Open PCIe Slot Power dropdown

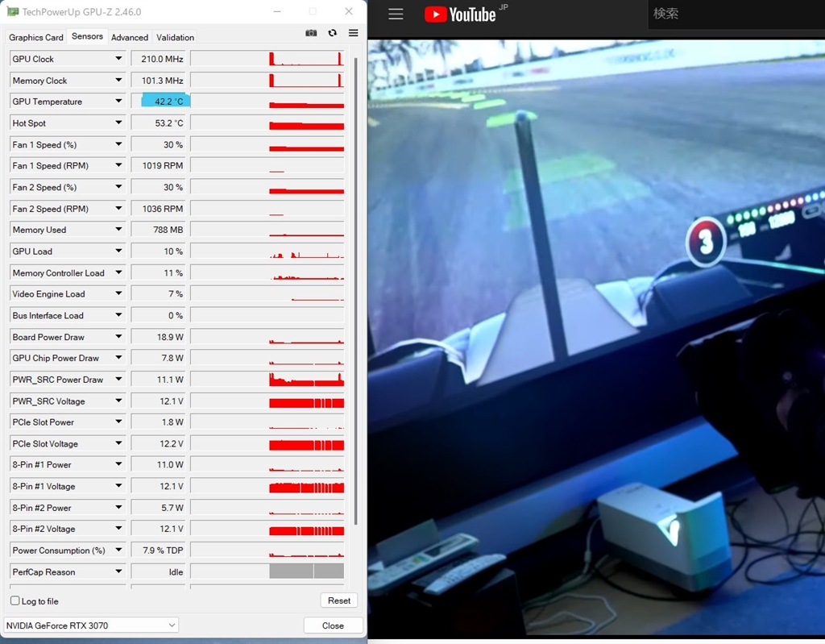(x=118, y=422)
